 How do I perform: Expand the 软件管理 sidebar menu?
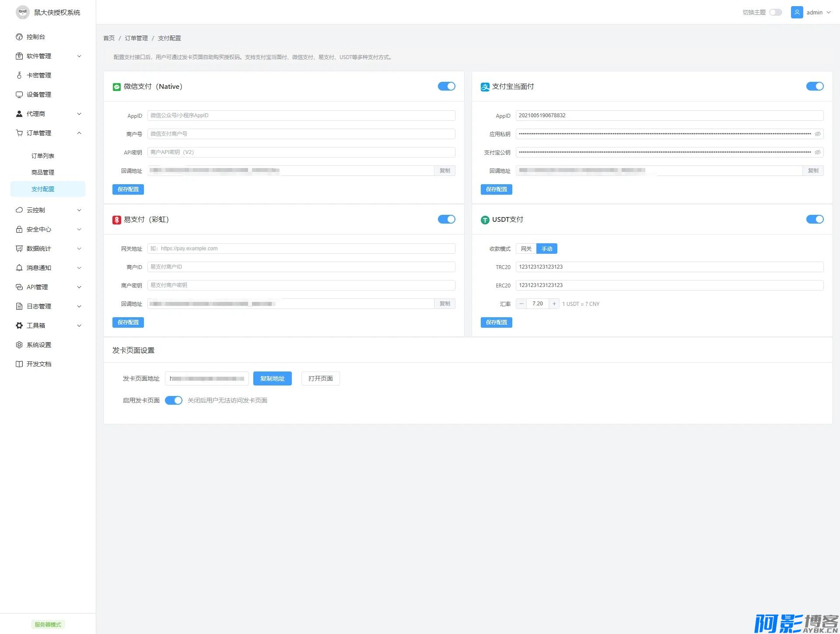coord(79,56)
